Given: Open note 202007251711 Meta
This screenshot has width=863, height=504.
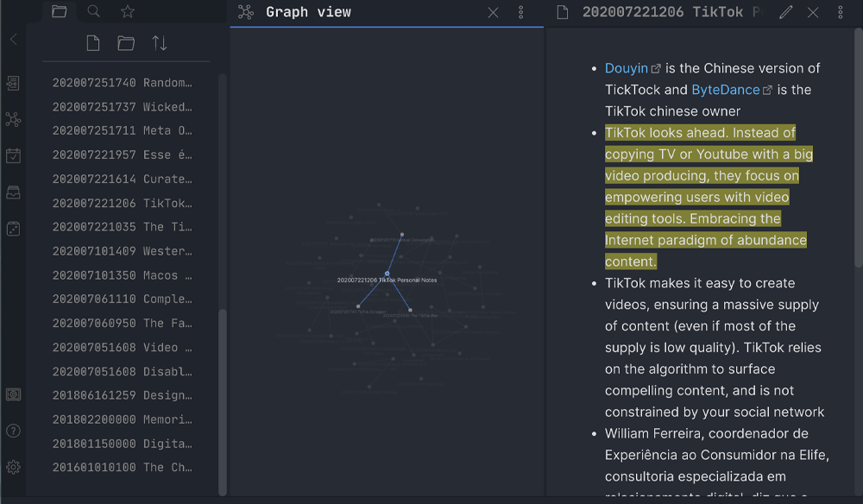Looking at the screenshot, I should coord(123,130).
